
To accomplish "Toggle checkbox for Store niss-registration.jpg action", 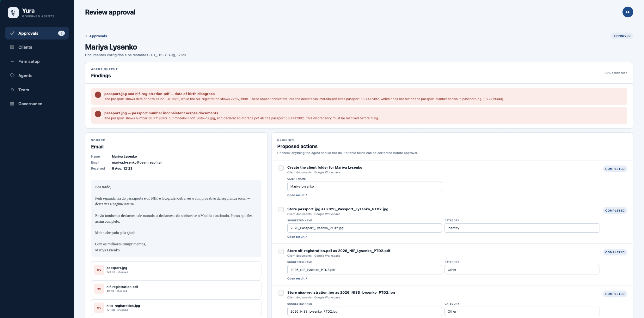I will (281, 293).
